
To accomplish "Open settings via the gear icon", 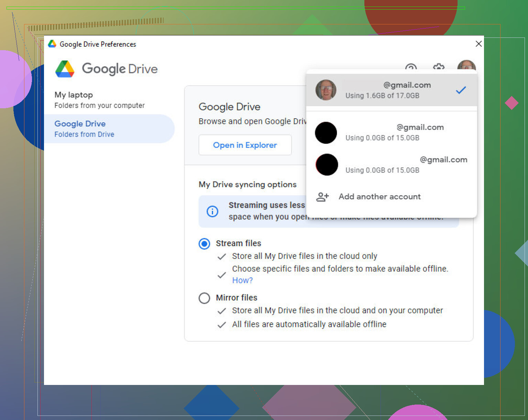I will [438, 66].
